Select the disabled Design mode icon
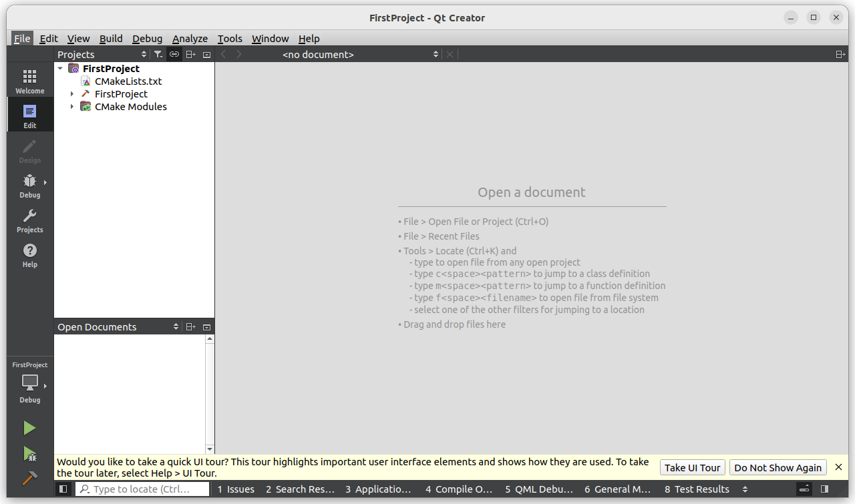The height and width of the screenshot is (504, 855). tap(29, 151)
